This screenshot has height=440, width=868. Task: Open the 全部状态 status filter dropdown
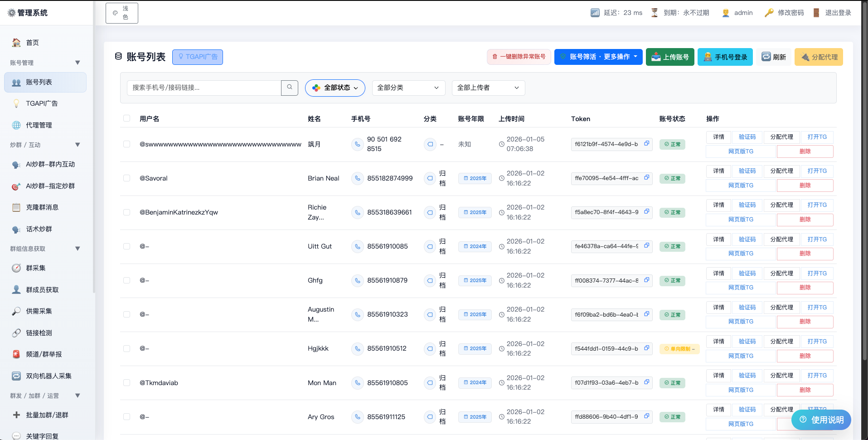(x=335, y=88)
